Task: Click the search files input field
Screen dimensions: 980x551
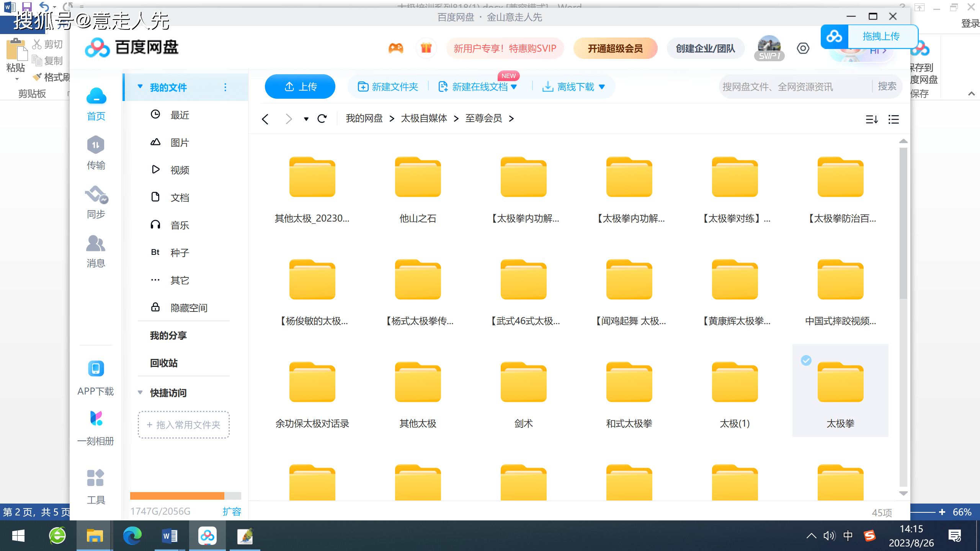Action: click(795, 87)
